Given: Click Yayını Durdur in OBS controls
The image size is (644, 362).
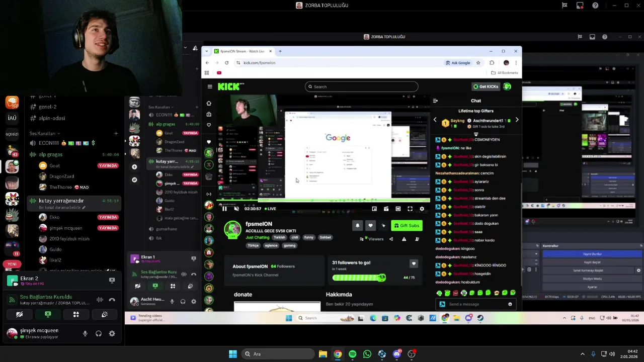Looking at the screenshot, I should coord(592,254).
